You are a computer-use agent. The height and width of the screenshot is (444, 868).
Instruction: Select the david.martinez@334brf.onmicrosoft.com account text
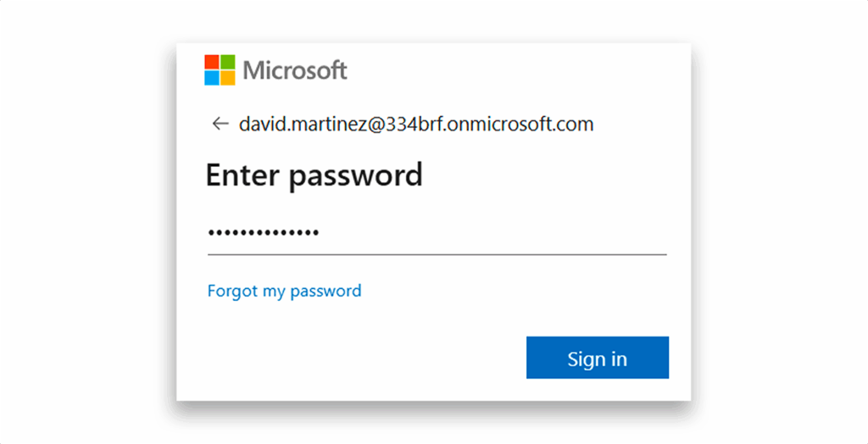(x=415, y=124)
